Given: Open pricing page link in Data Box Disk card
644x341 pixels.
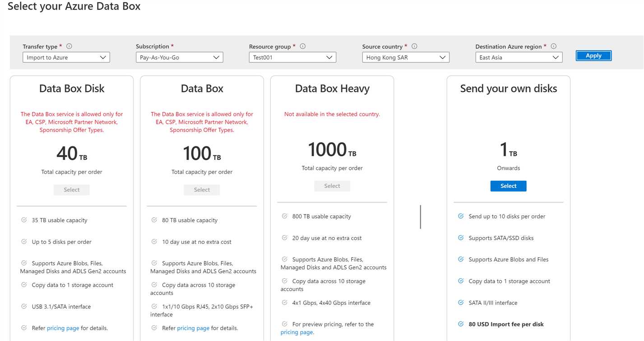Looking at the screenshot, I should click(63, 328).
